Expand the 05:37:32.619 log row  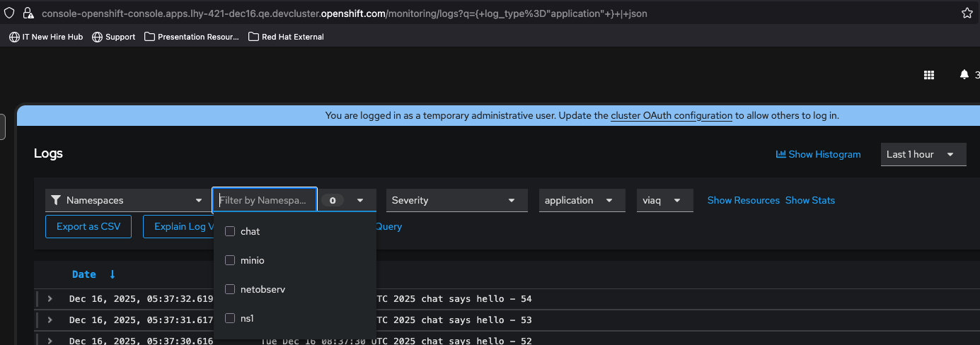pyautogui.click(x=50, y=299)
